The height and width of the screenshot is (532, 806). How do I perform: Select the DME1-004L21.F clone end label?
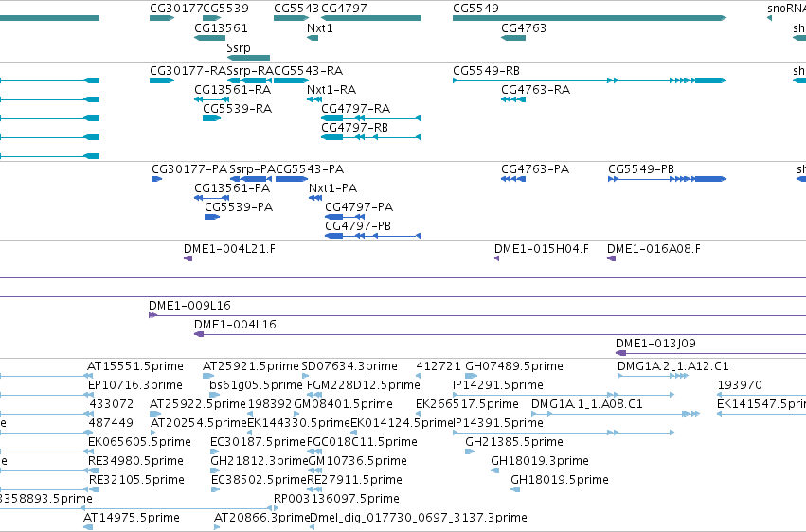click(229, 249)
